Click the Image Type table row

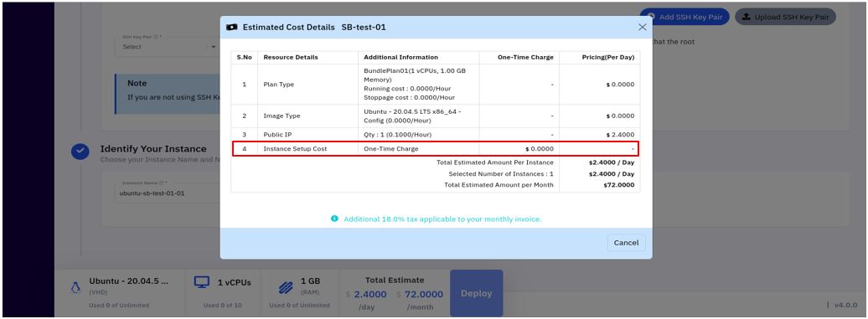coord(435,116)
